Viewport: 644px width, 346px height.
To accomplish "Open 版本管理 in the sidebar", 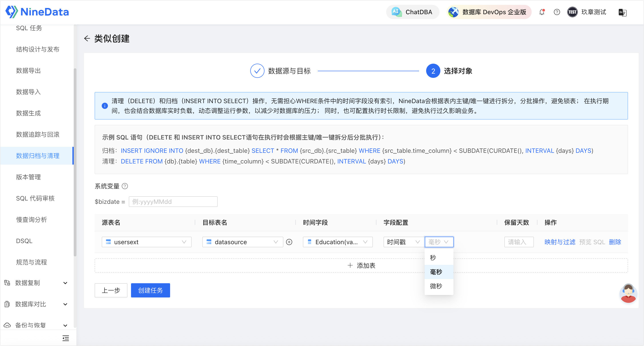I will pos(28,177).
